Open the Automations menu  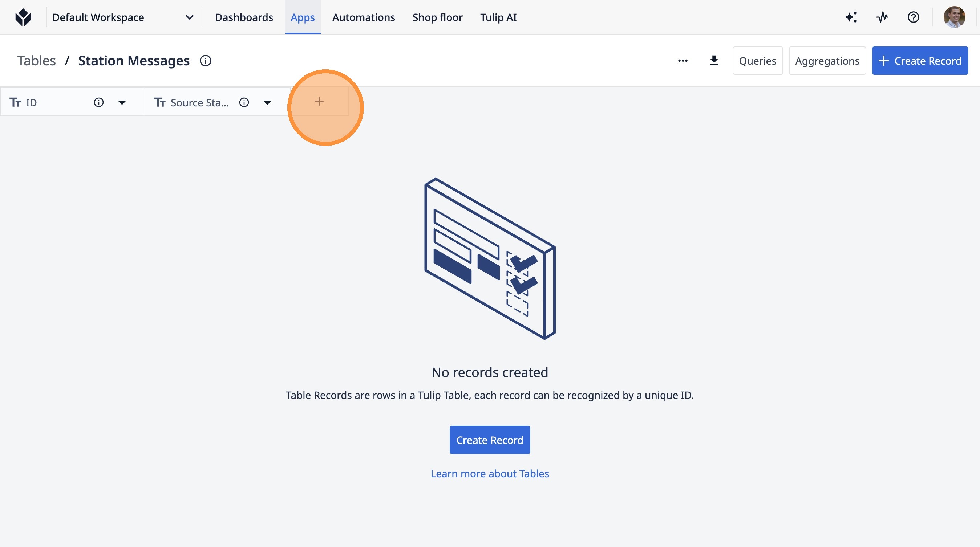pyautogui.click(x=363, y=17)
